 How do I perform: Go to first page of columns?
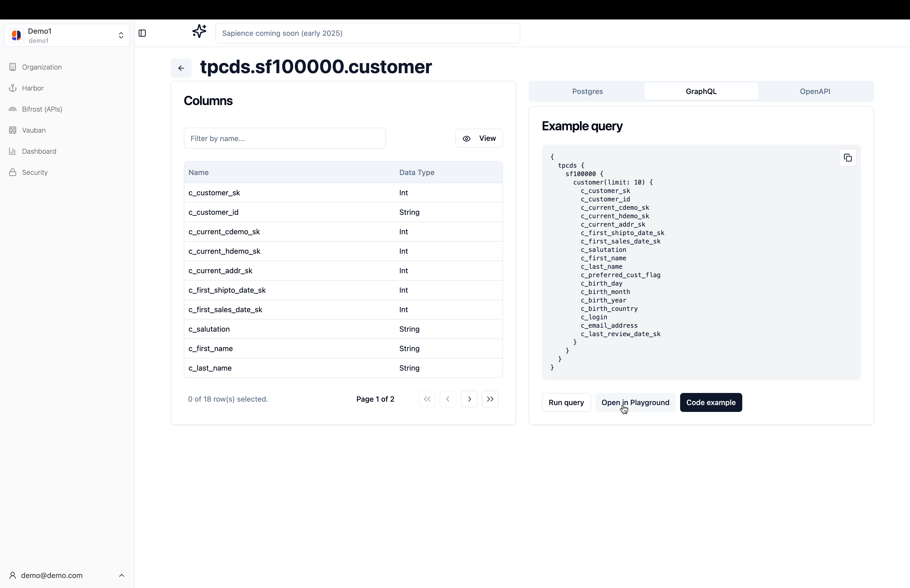[x=427, y=399]
